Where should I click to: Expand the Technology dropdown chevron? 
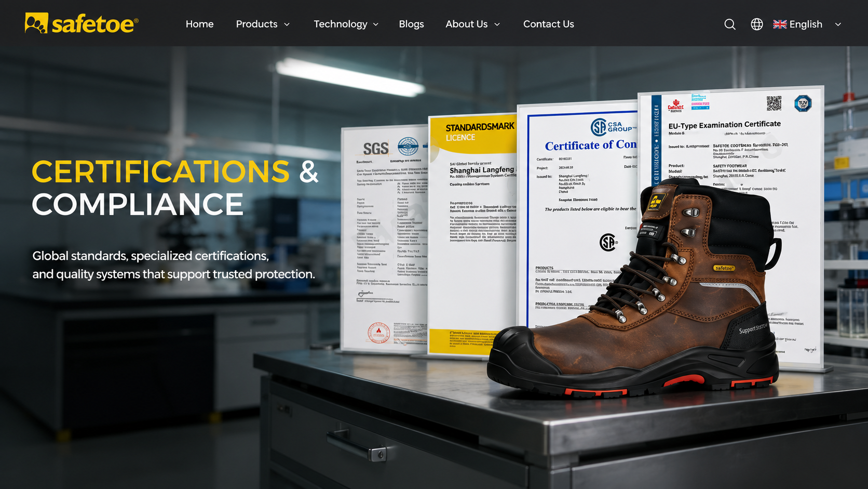point(376,24)
